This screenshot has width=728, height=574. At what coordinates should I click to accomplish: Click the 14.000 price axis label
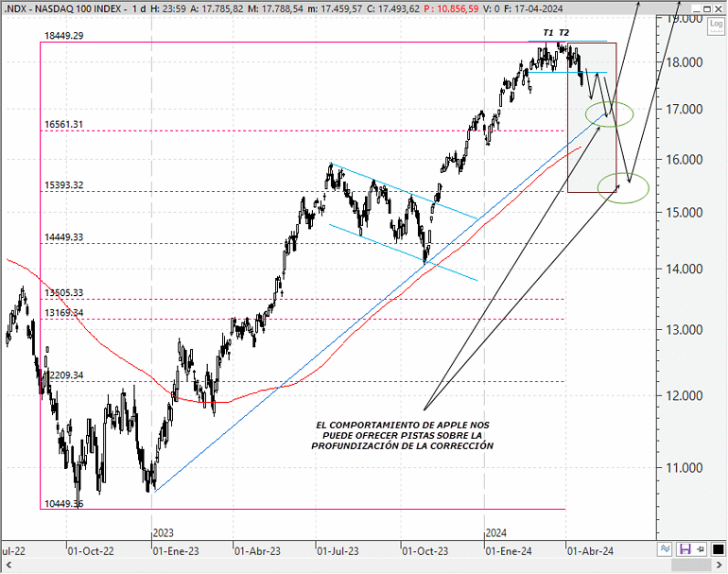pyautogui.click(x=685, y=269)
